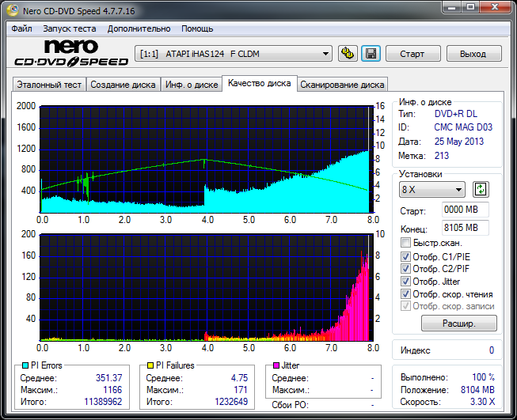Uncheck Отобр. C2/PIF checkbox

[405, 269]
